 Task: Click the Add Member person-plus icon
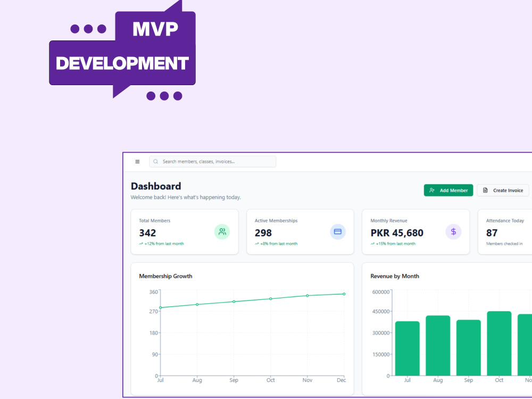[431, 190]
